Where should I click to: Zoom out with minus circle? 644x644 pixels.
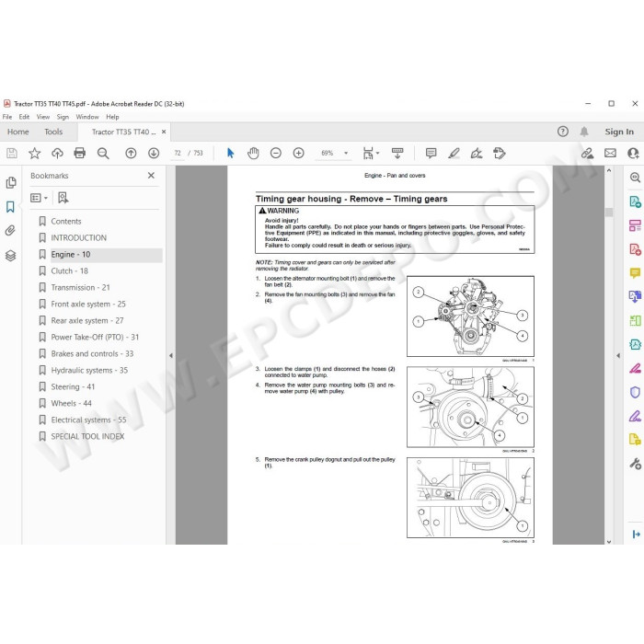(276, 154)
